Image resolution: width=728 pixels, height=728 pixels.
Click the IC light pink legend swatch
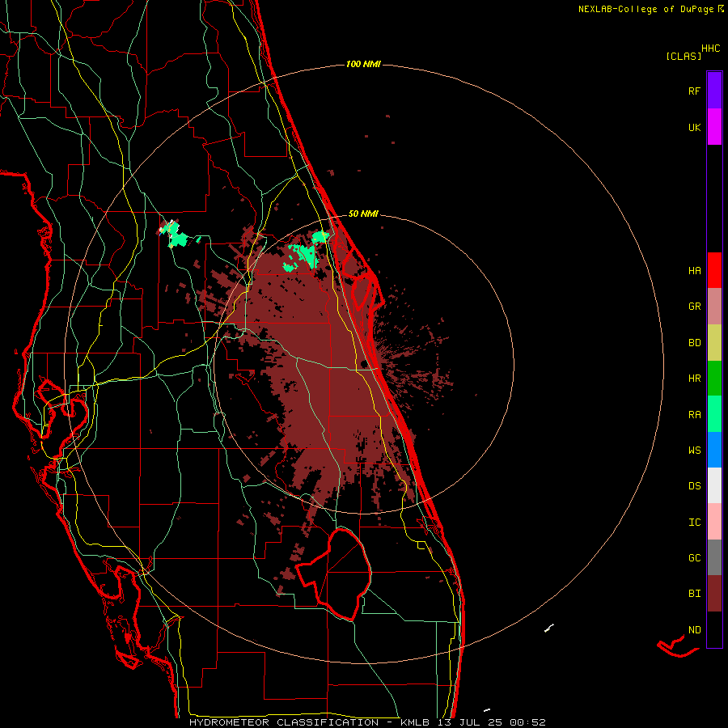[x=714, y=522]
